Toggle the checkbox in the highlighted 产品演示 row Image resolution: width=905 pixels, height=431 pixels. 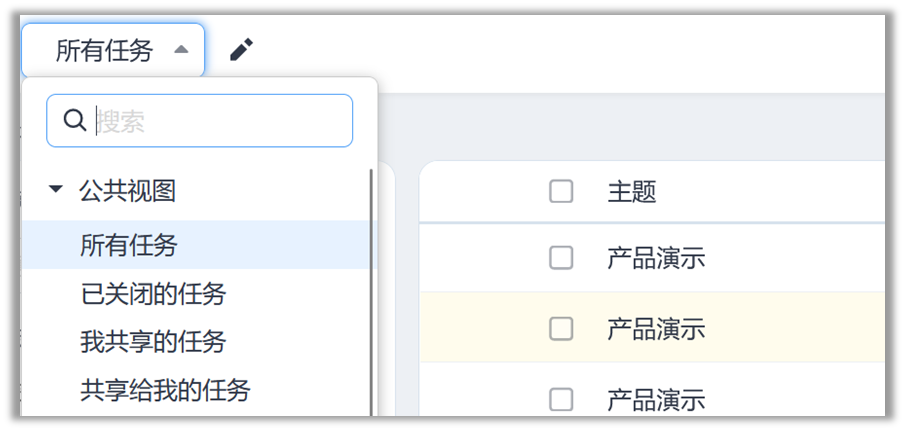tap(561, 328)
